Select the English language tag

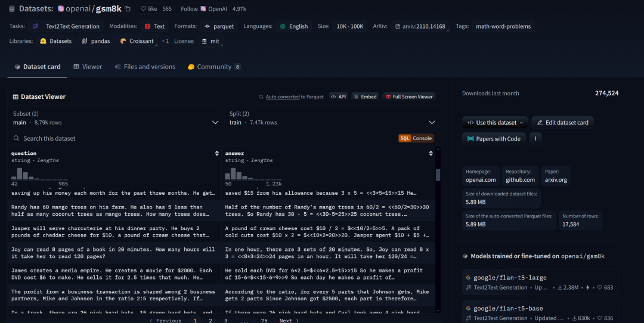click(x=293, y=26)
